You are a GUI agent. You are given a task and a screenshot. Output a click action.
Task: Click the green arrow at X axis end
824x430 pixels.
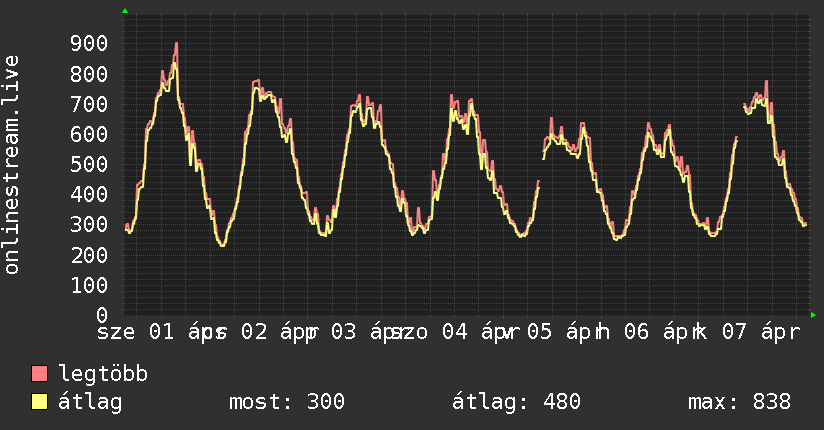pos(813,315)
